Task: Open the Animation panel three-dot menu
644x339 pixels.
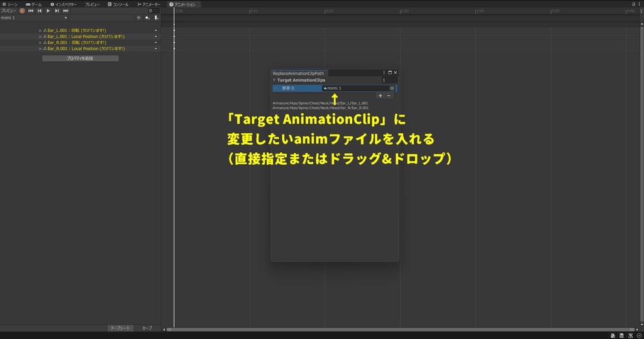Action: pyautogui.click(x=639, y=4)
